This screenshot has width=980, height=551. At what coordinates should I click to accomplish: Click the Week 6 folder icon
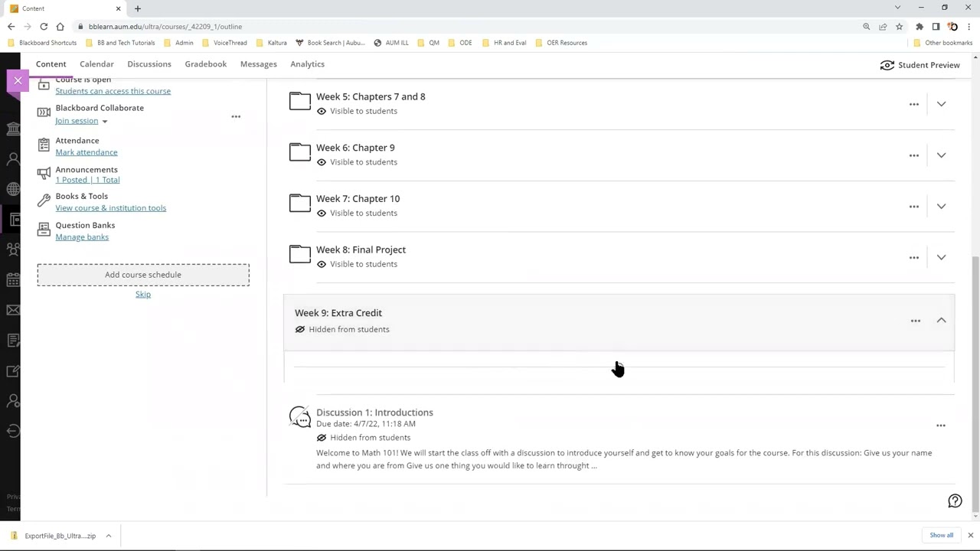pos(300,152)
